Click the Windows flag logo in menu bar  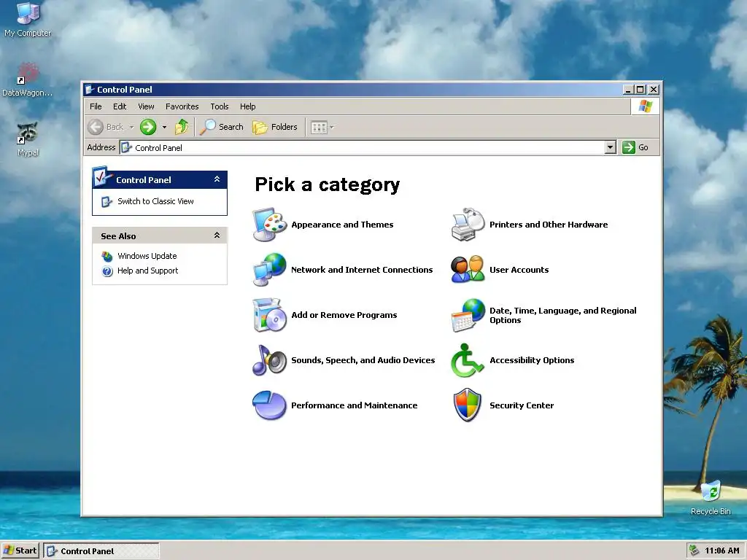tap(646, 106)
